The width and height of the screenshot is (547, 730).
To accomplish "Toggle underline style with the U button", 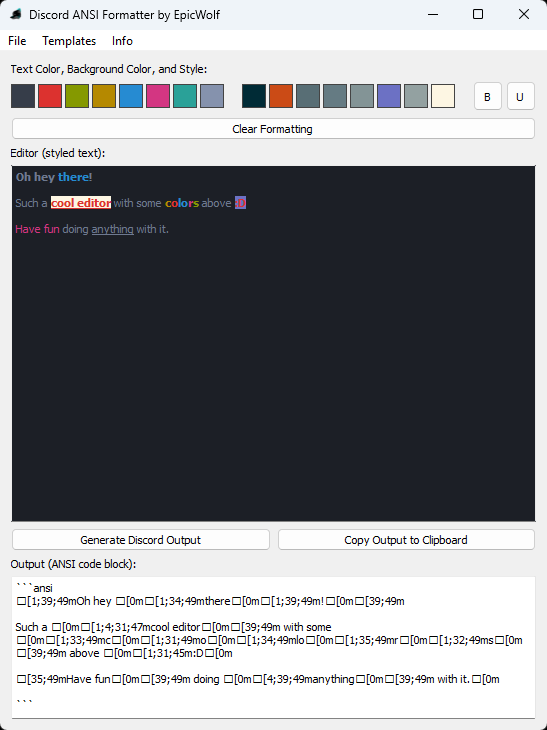I will pyautogui.click(x=520, y=96).
